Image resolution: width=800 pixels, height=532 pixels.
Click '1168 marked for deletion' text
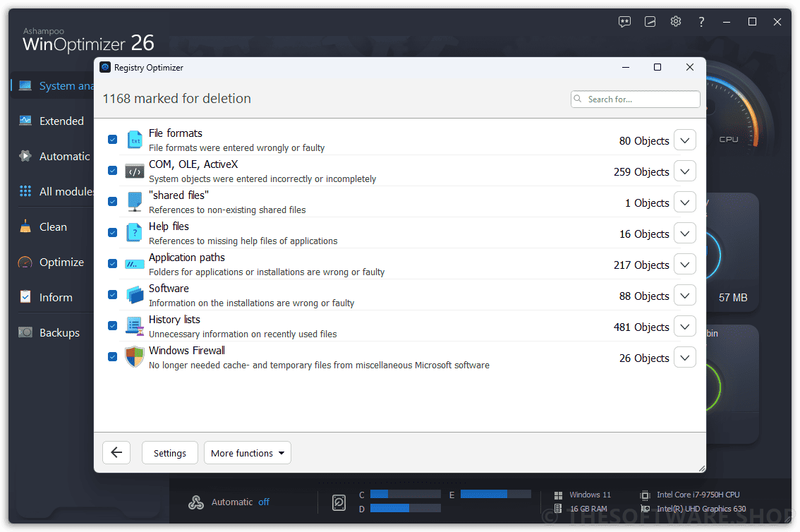tap(177, 99)
